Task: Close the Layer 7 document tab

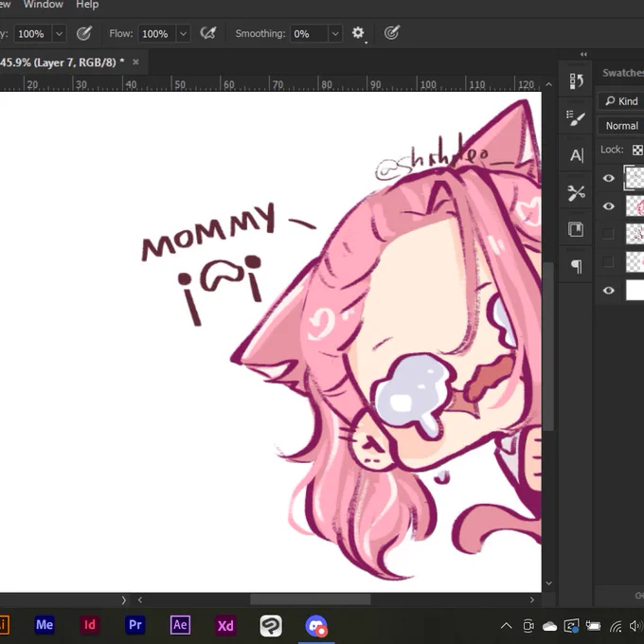Action: coord(135,62)
